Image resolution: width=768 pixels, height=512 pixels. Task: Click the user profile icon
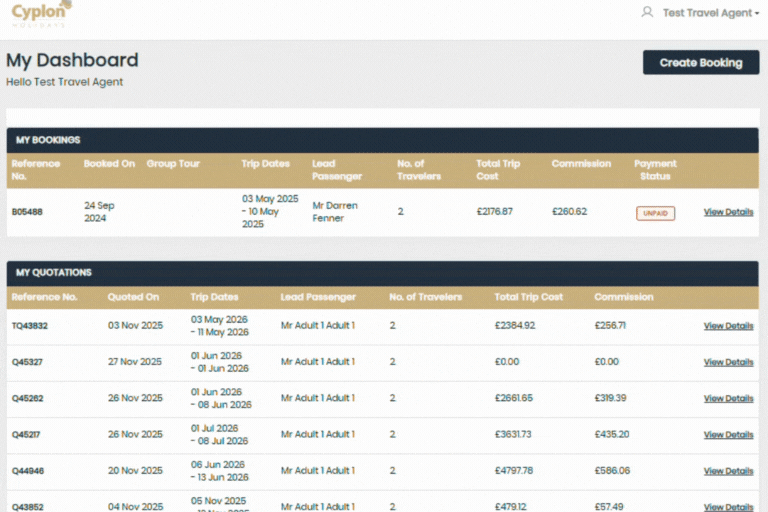coord(647,13)
